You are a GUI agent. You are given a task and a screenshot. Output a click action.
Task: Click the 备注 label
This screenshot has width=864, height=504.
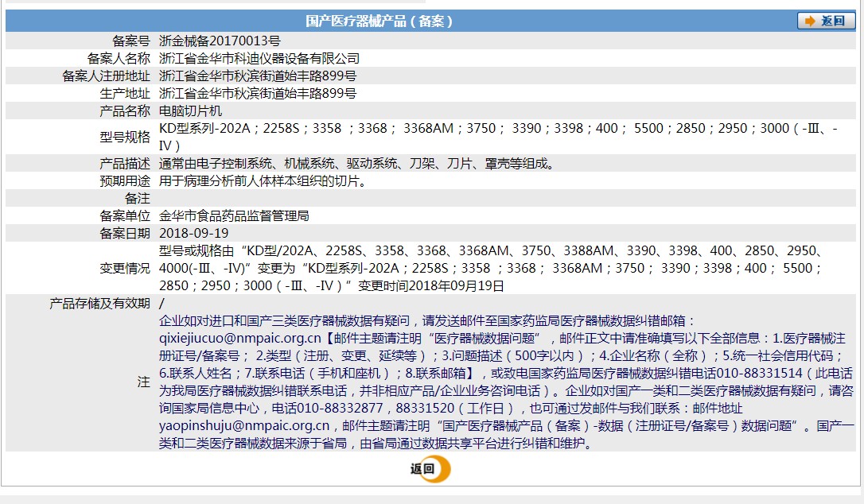[137, 198]
